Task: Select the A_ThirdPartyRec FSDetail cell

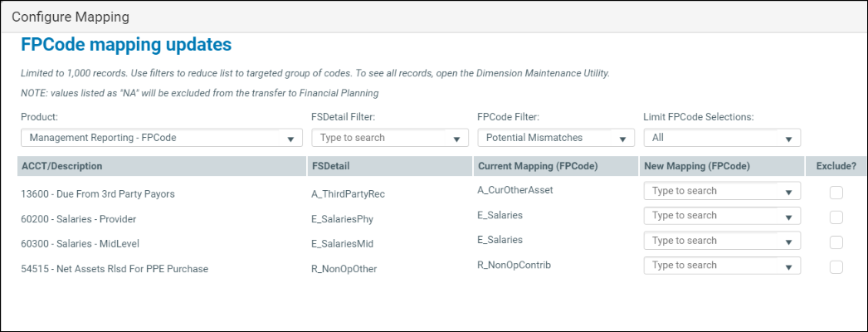Action: [x=349, y=194]
